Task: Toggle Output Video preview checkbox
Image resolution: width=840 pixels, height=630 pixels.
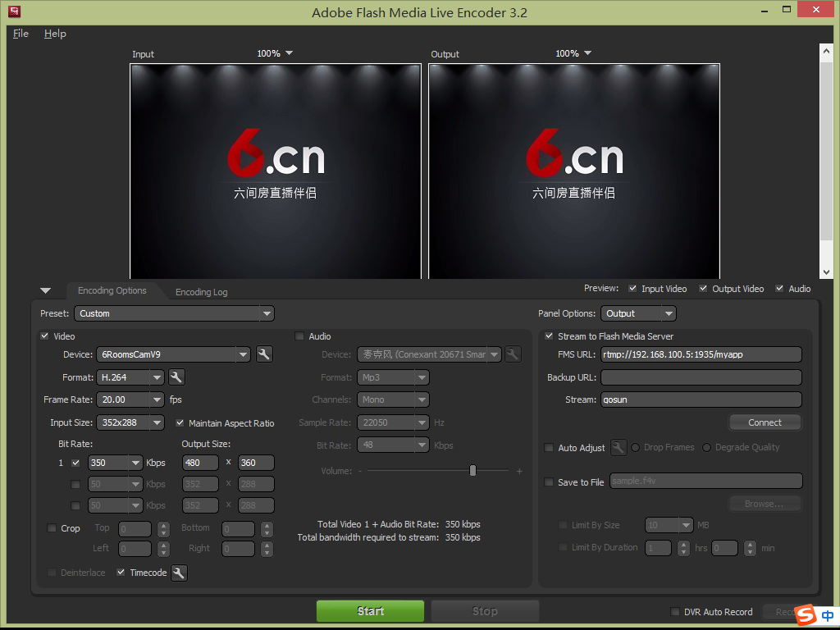Action: click(703, 288)
